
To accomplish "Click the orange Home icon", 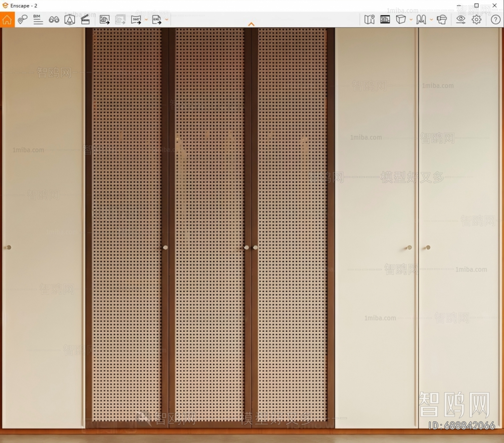I will 7,20.
